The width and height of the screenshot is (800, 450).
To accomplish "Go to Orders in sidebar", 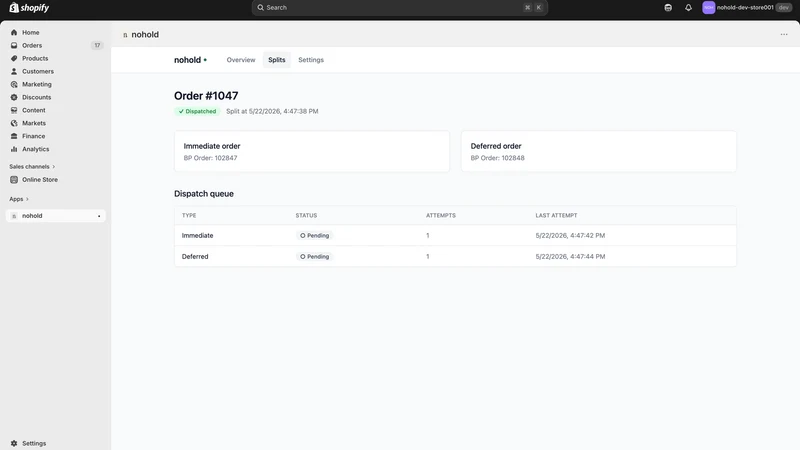I will pyautogui.click(x=32, y=45).
